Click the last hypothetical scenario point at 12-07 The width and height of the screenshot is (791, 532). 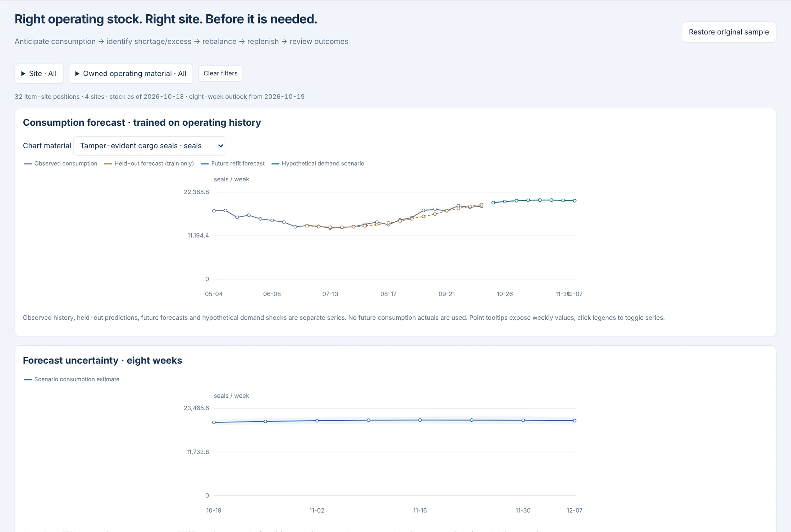pyautogui.click(x=575, y=201)
